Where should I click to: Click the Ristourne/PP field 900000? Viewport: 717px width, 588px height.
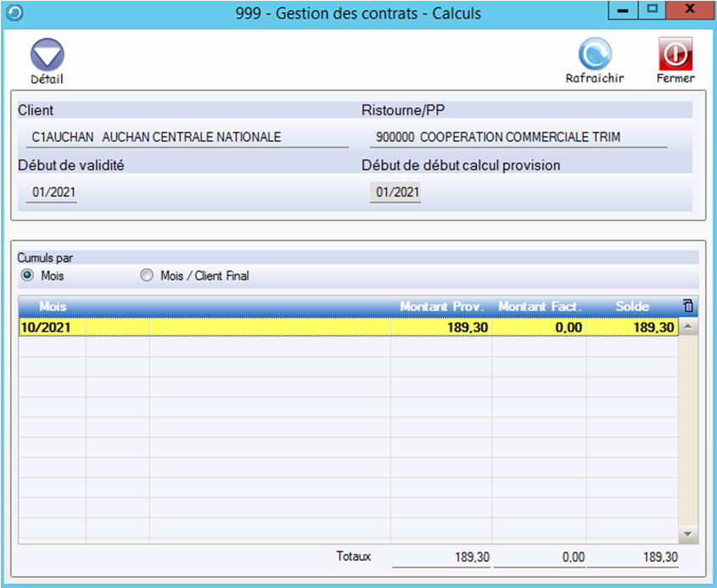pyautogui.click(x=518, y=137)
